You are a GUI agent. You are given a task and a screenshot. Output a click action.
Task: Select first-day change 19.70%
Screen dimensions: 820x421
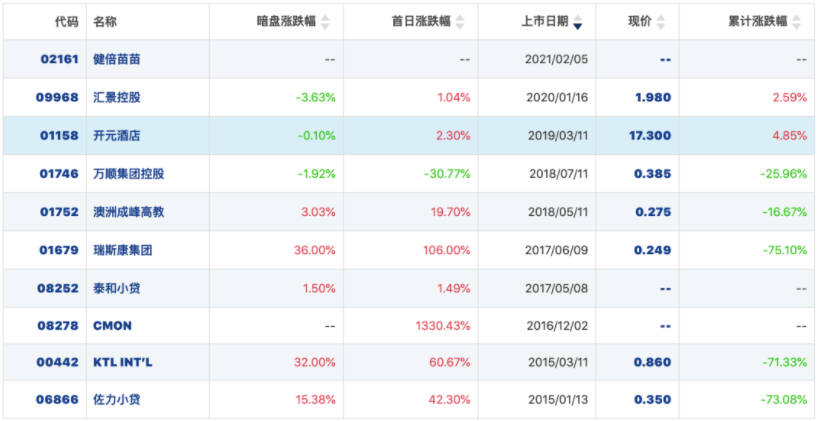pos(450,212)
